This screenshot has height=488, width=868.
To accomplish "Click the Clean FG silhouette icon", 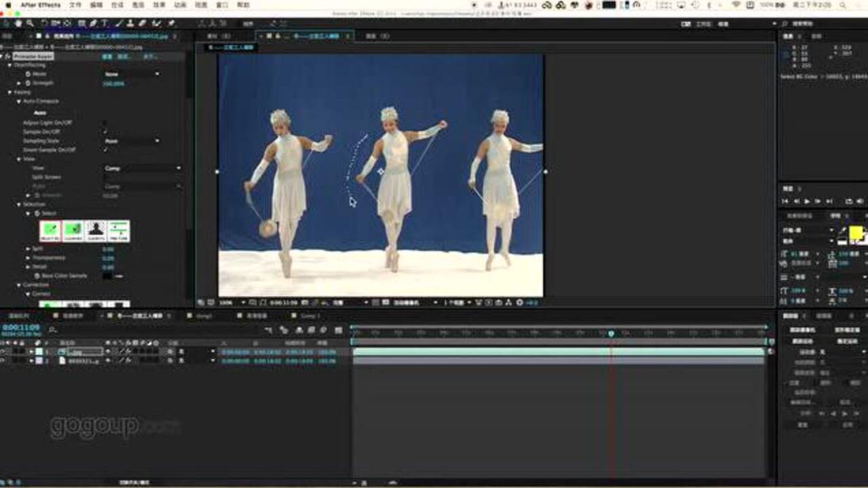I will (x=95, y=231).
